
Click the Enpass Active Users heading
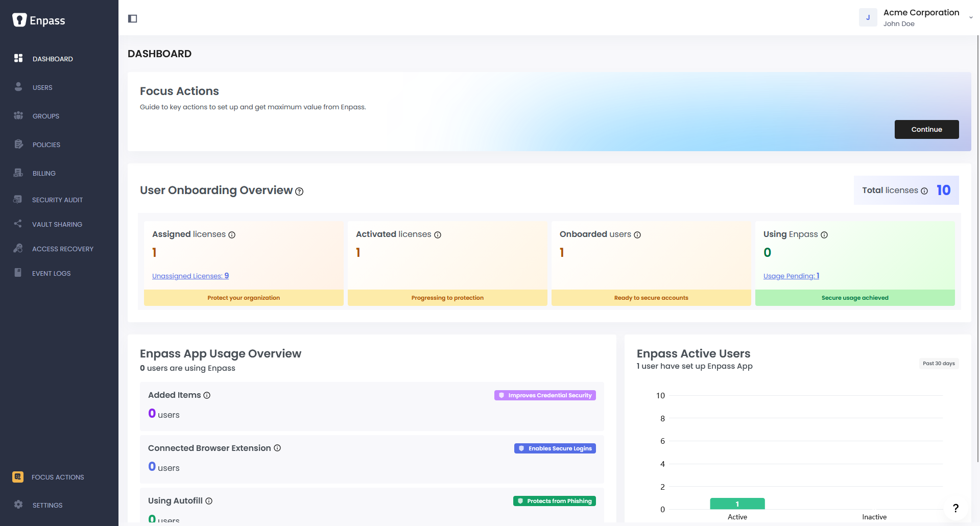pyautogui.click(x=694, y=353)
